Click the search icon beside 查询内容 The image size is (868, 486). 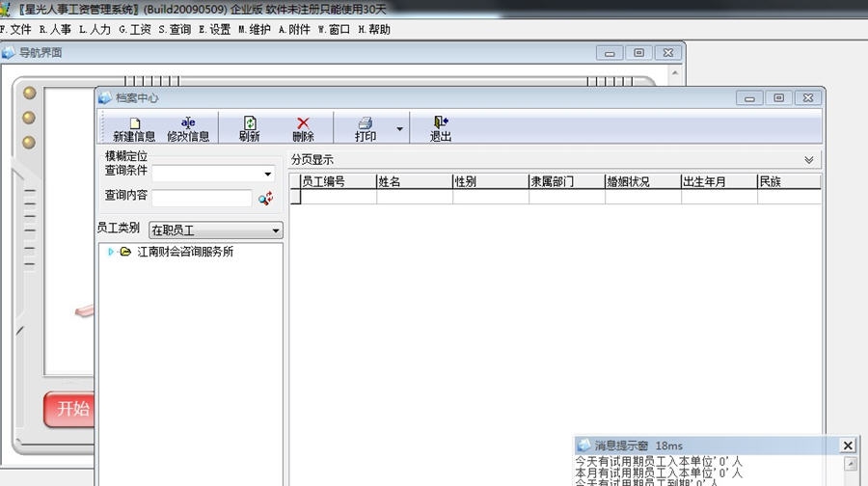(266, 198)
